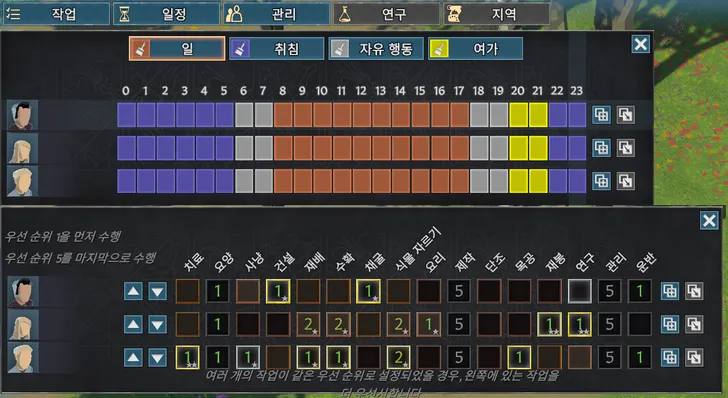Copy the dark-haired settler's job priorities
This screenshot has height=398, width=728.
pyautogui.click(x=670, y=291)
